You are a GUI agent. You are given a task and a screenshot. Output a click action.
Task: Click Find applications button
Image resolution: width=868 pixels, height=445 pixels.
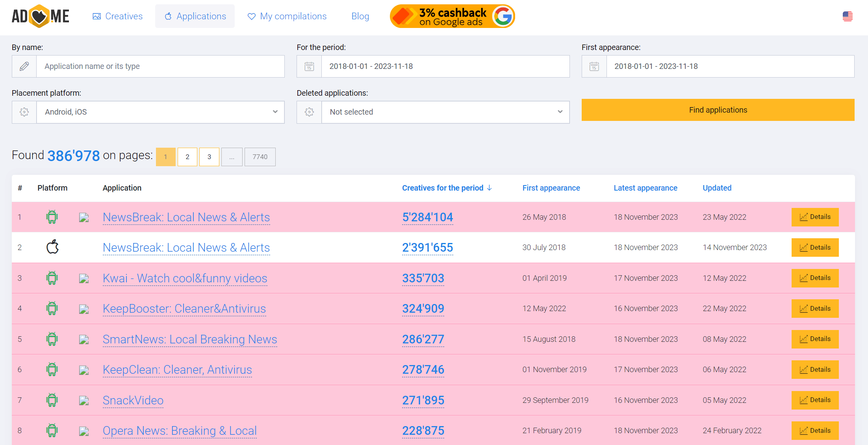(718, 110)
